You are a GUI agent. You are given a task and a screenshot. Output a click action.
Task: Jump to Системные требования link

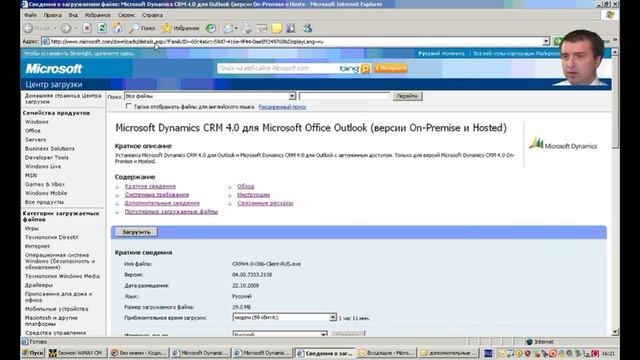(157, 195)
